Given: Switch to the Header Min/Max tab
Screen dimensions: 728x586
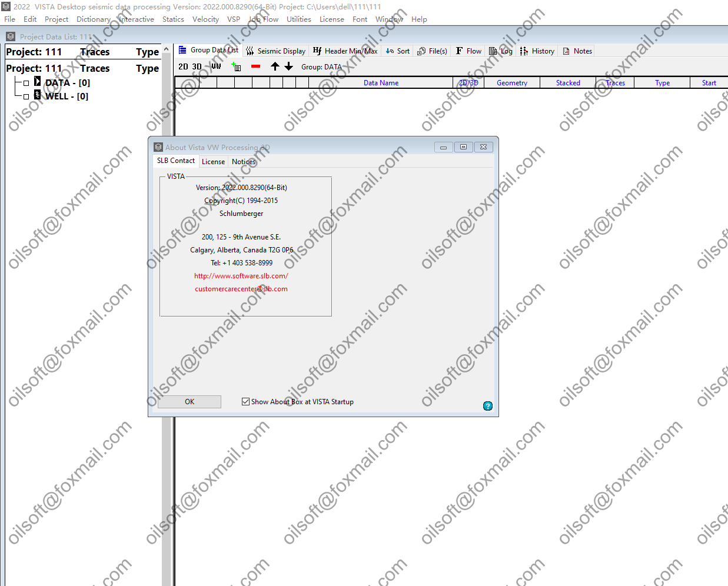Looking at the screenshot, I should click(x=345, y=51).
